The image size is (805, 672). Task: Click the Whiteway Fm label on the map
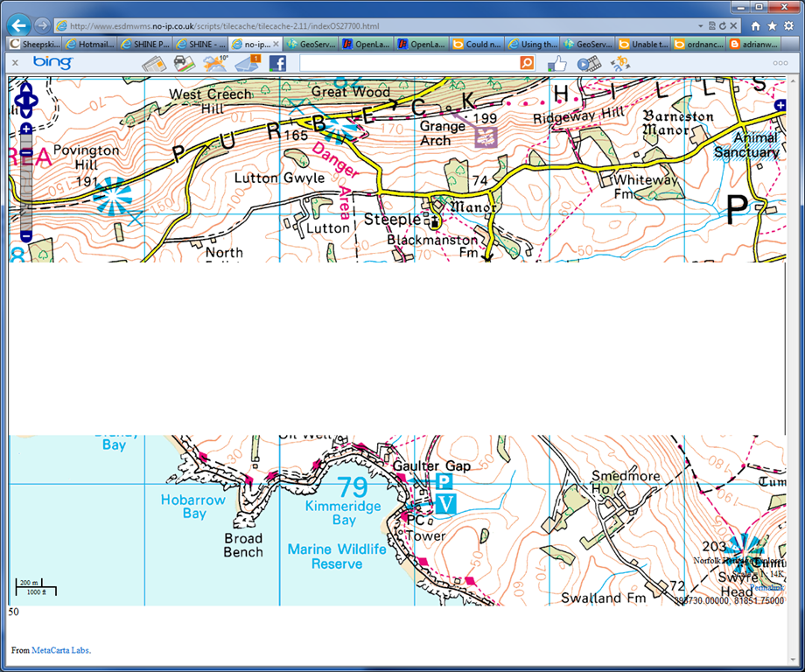pos(646,186)
